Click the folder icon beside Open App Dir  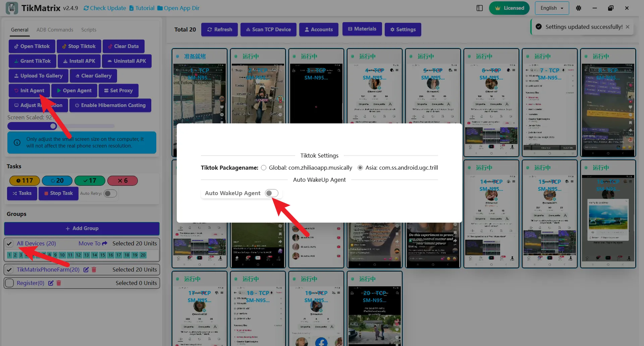tap(160, 8)
